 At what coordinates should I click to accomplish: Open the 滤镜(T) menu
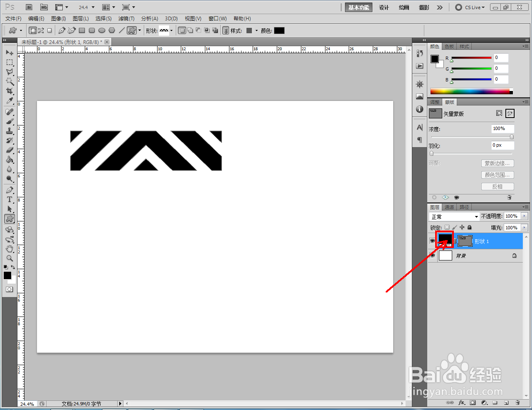[126, 18]
